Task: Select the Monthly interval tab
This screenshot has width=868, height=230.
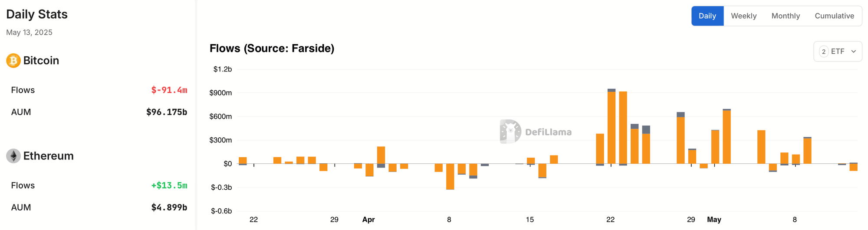Action: (x=786, y=16)
